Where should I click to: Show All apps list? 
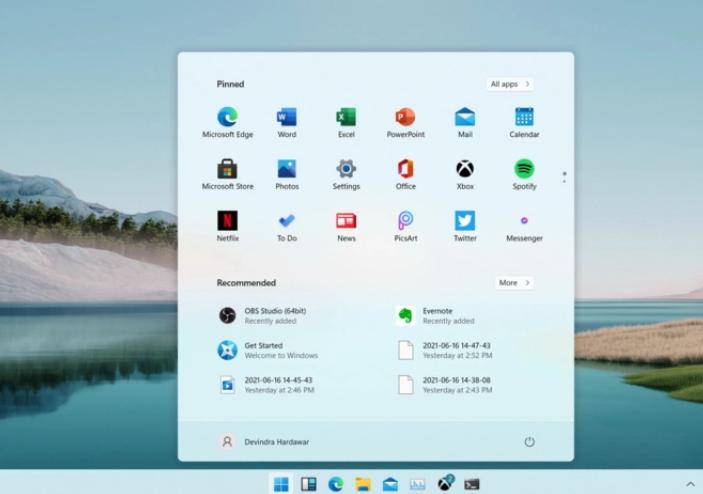pos(510,84)
